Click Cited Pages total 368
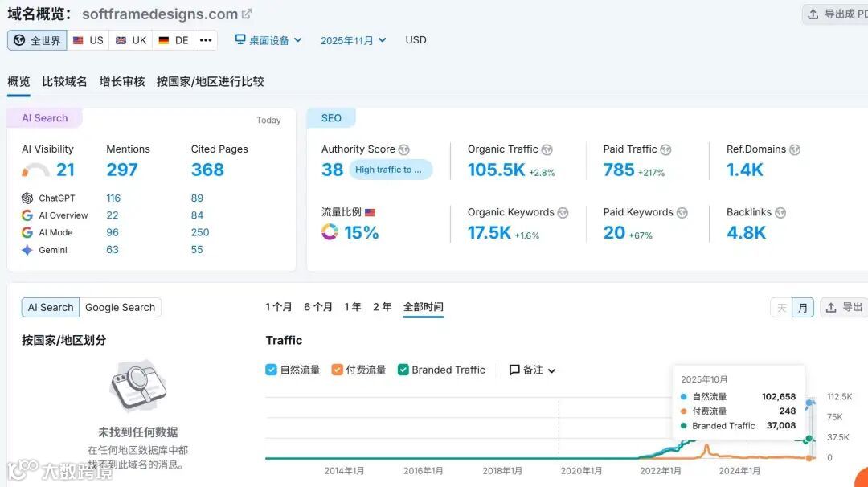Screen dimensions: 868x487 pos(207,170)
